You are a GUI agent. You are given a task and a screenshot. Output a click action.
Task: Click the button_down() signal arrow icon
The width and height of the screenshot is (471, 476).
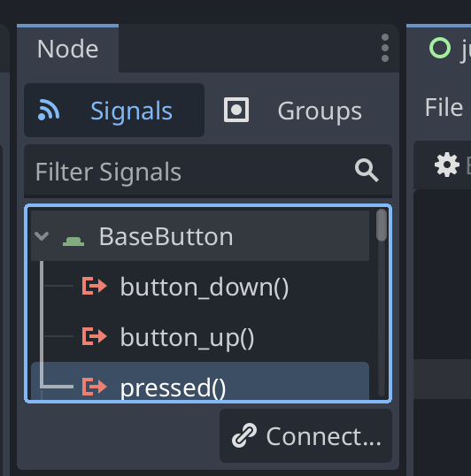tap(95, 286)
